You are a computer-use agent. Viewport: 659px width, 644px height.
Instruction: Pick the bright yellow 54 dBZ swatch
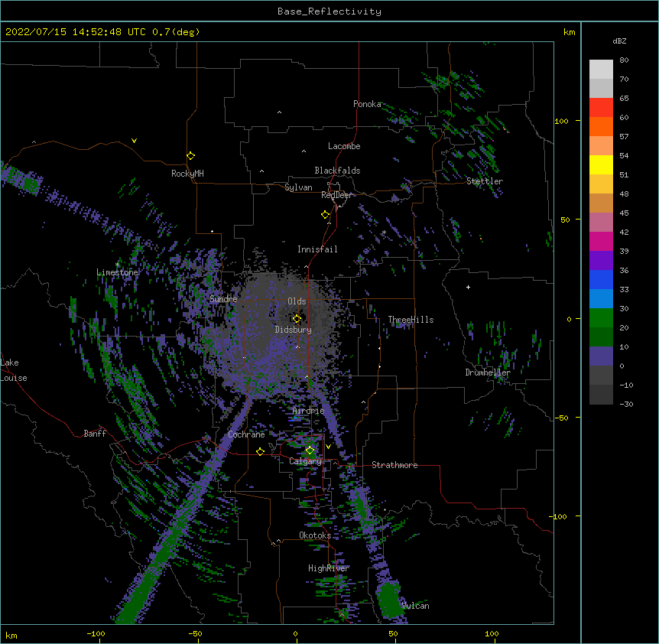tap(601, 164)
